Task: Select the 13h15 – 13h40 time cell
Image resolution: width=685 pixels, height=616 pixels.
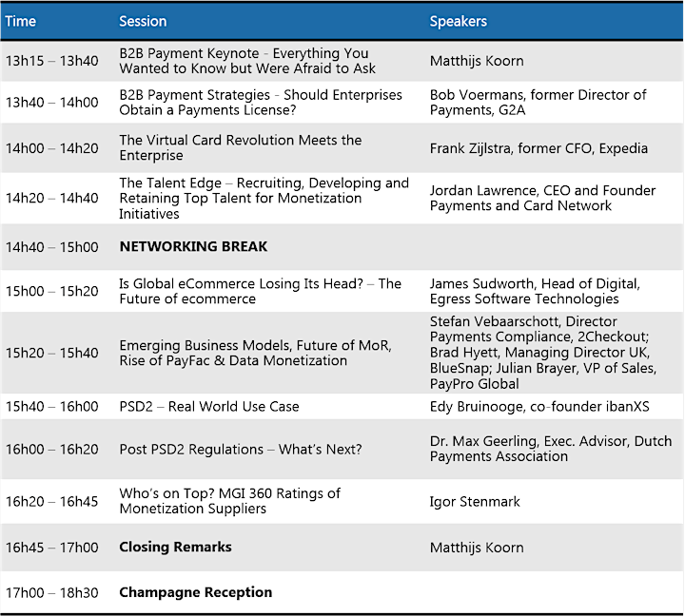Action: pyautogui.click(x=52, y=61)
